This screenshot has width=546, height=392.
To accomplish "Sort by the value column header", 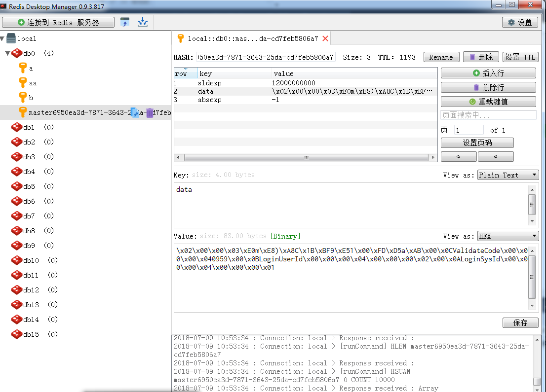I will (x=354, y=73).
